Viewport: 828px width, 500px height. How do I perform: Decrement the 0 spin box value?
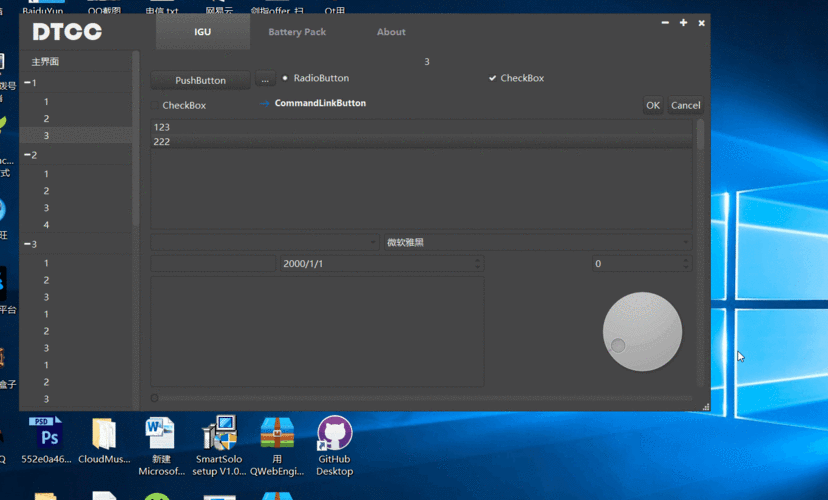(x=685, y=267)
